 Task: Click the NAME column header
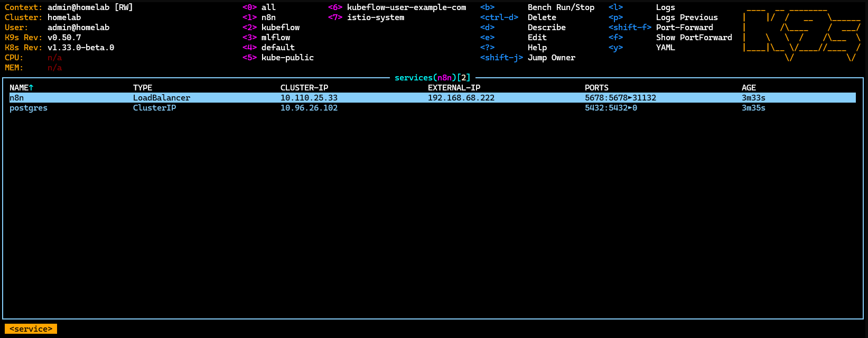click(x=22, y=88)
